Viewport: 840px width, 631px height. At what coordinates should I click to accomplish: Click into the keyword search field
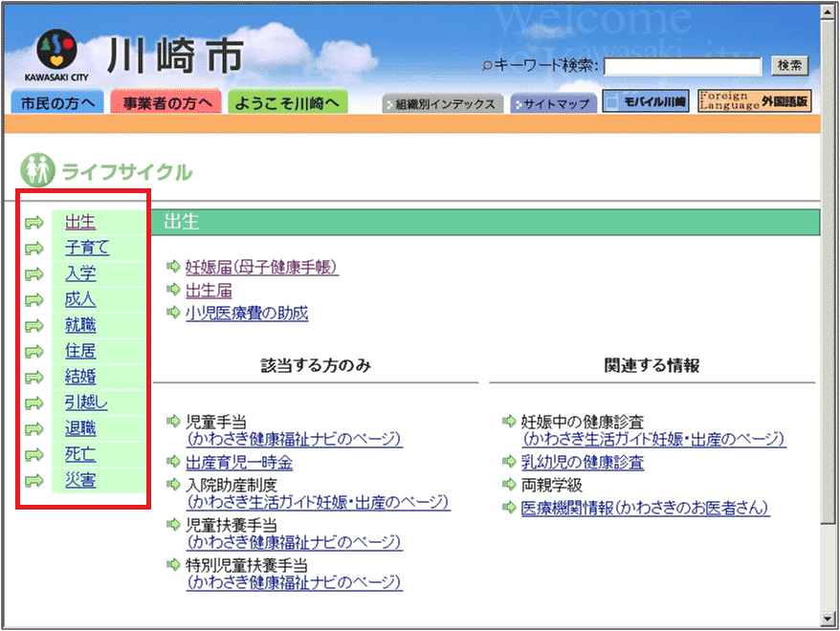pyautogui.click(x=682, y=66)
